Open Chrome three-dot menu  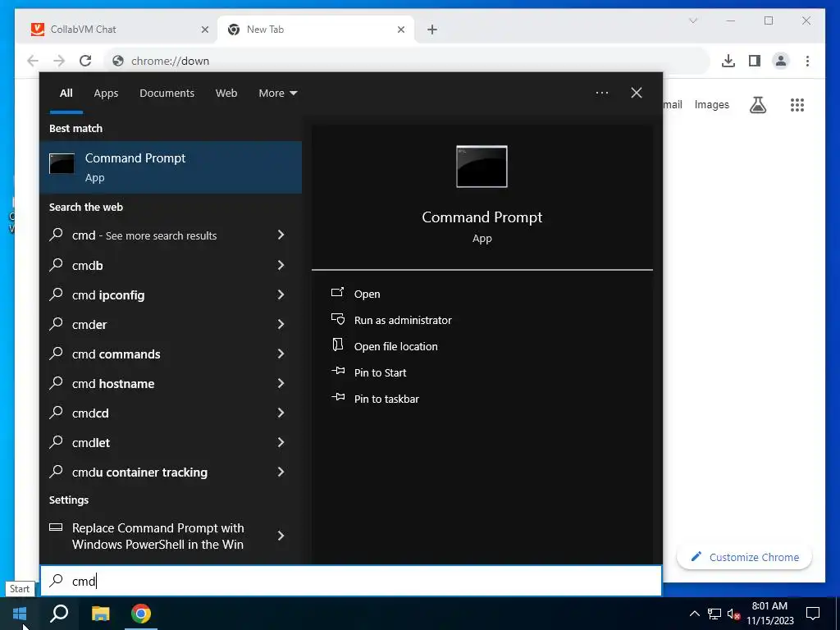pos(807,61)
